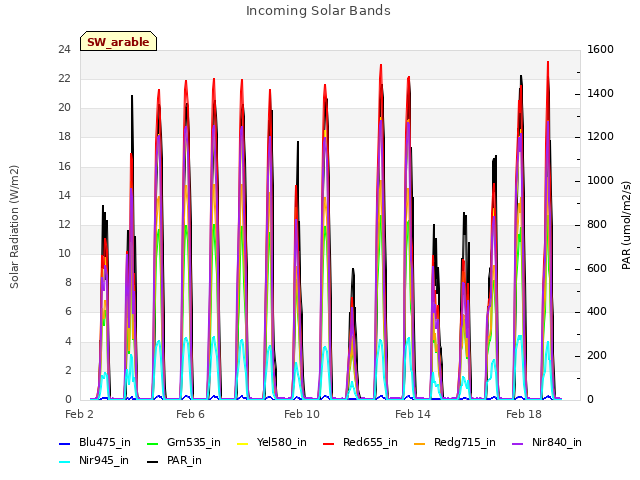Viewport: 640px width, 480px height.
Task: Click the blue Blu475_in legend swatch
Action: coord(65,444)
